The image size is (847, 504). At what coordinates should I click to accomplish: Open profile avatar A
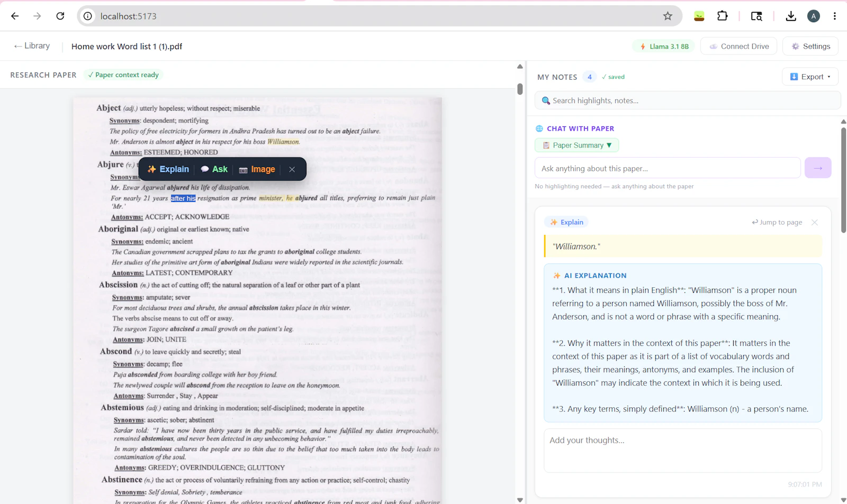pos(814,16)
